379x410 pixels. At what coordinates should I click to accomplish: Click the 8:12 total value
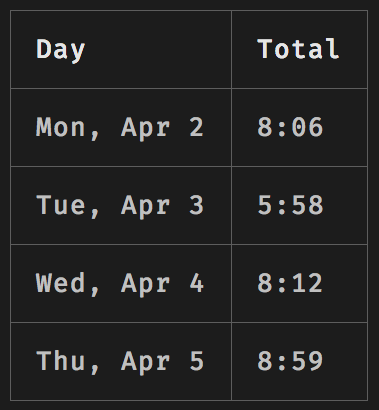point(290,283)
